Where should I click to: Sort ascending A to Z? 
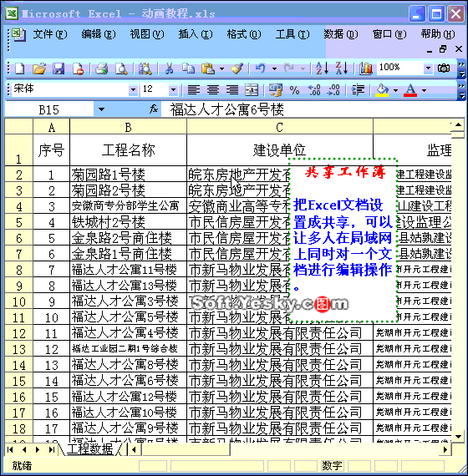(x=322, y=68)
